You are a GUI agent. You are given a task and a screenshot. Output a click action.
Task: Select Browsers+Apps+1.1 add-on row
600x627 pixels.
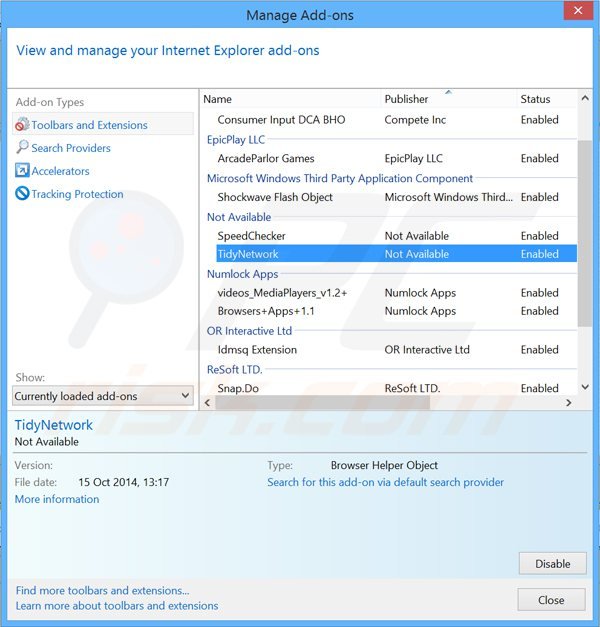coord(396,311)
